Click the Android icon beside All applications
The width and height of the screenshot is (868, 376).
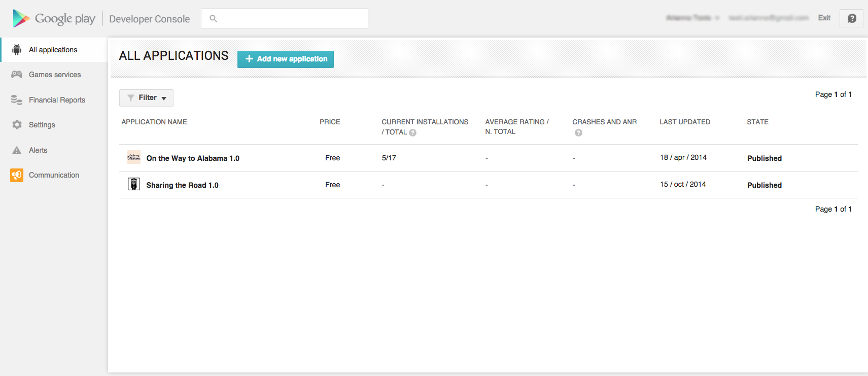tap(17, 50)
